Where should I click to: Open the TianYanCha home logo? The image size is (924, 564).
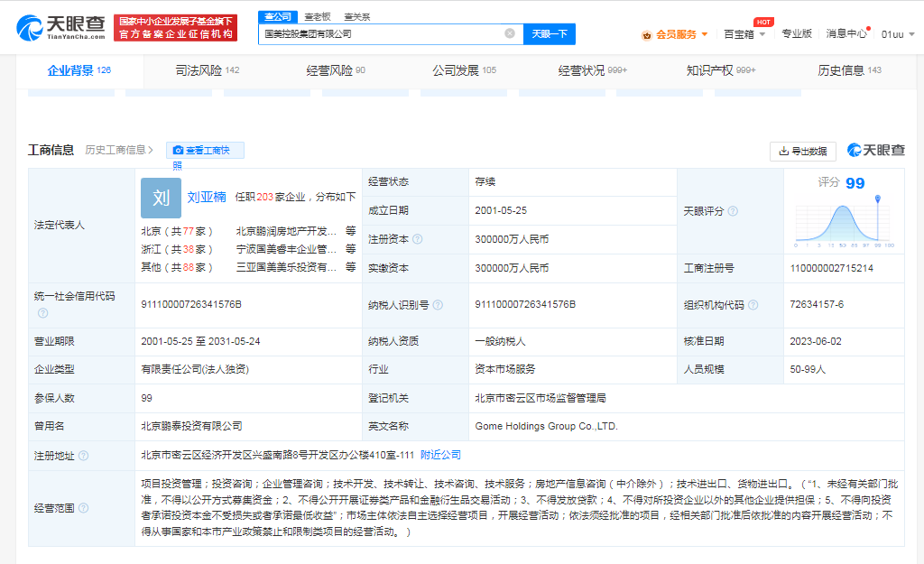coord(60,27)
